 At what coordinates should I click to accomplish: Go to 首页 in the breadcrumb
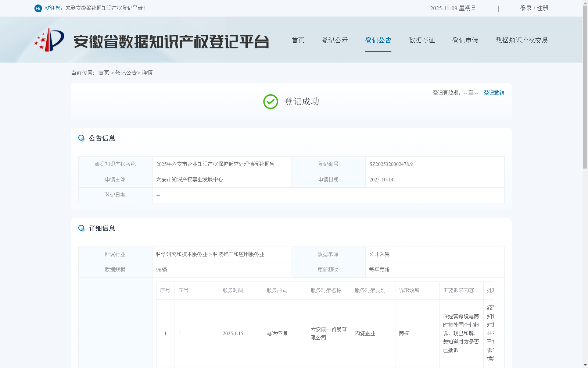[x=104, y=73]
